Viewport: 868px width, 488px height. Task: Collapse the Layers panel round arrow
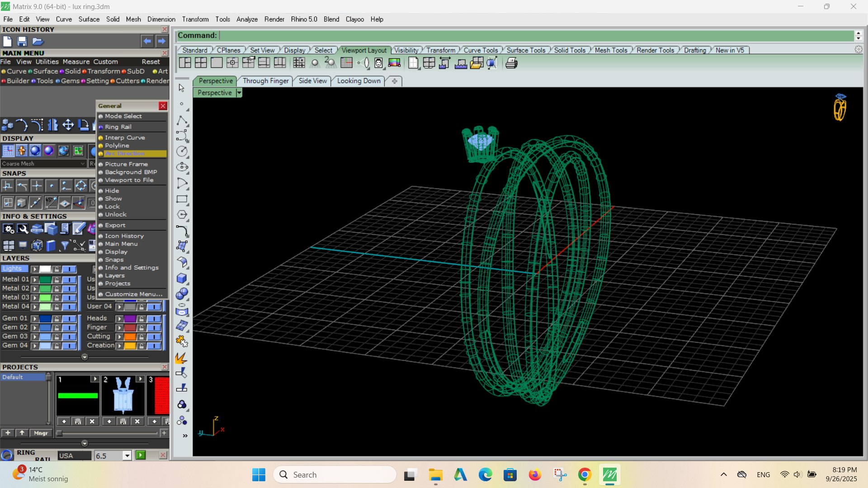coord(85,357)
